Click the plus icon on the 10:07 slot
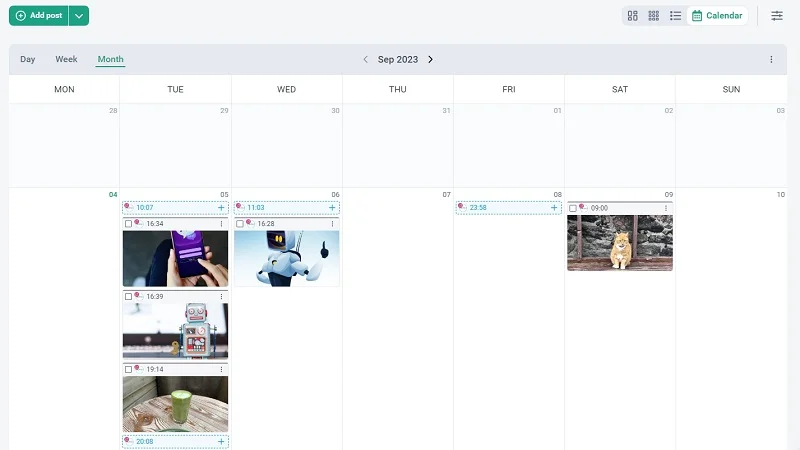This screenshot has width=800, height=450. [221, 208]
